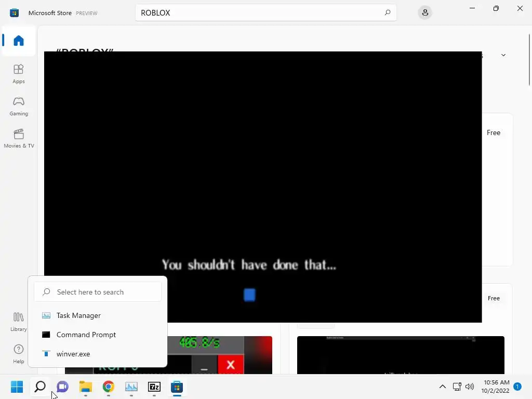The height and width of the screenshot is (399, 532).
Task: Click into the ROBLOX search field
Action: point(265,12)
